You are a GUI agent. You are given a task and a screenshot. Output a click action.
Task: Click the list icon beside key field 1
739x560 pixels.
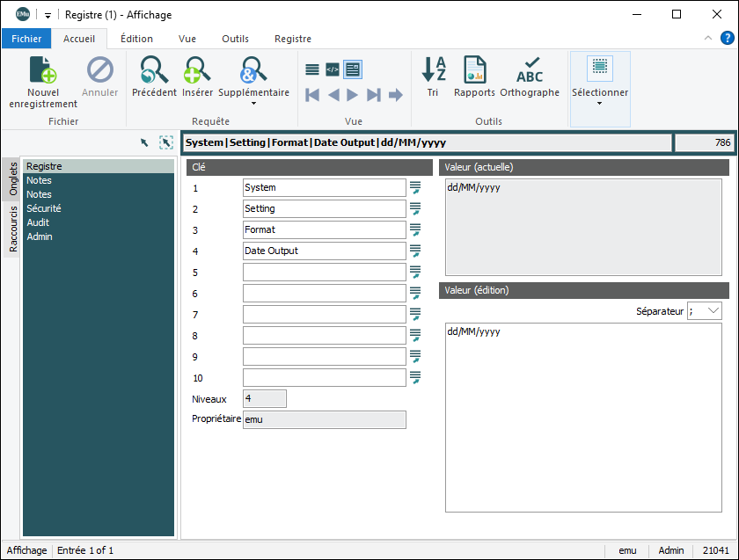point(415,187)
